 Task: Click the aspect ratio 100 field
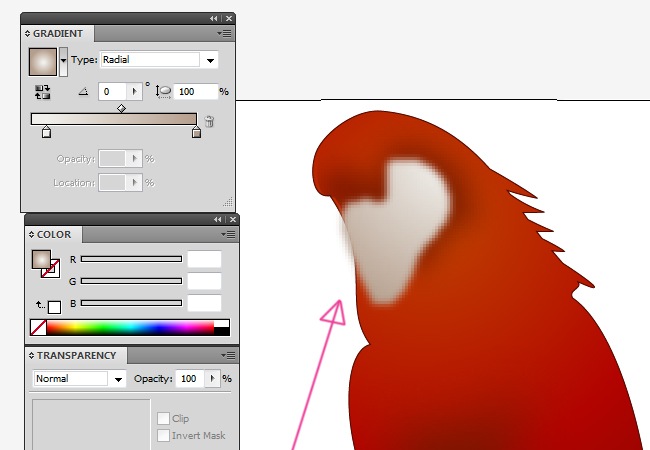(x=195, y=92)
